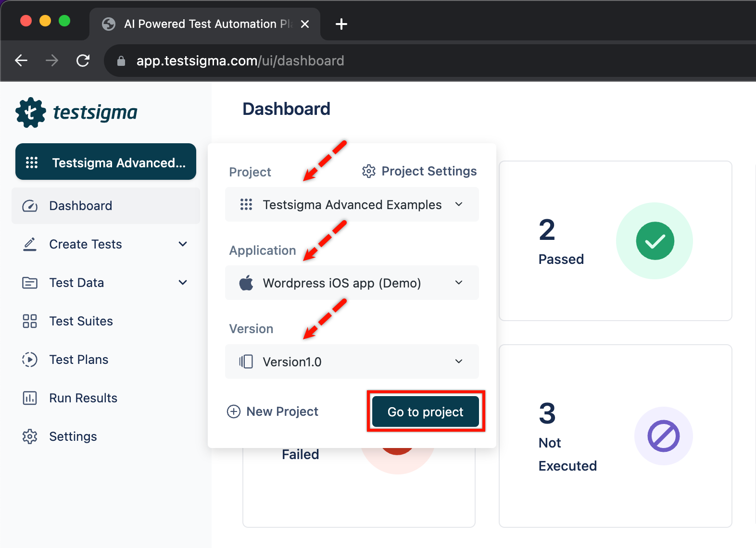Open Settings in the sidebar
This screenshot has width=756, height=548.
point(106,436)
